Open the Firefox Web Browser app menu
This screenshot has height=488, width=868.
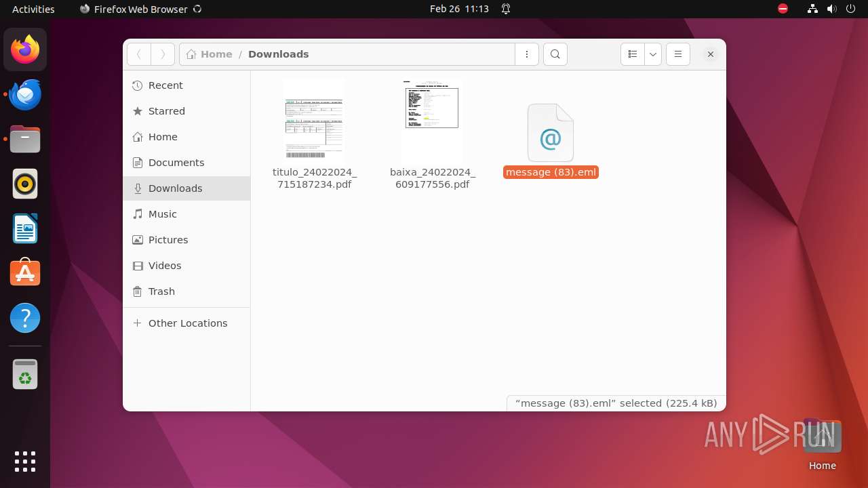pyautogui.click(x=140, y=9)
